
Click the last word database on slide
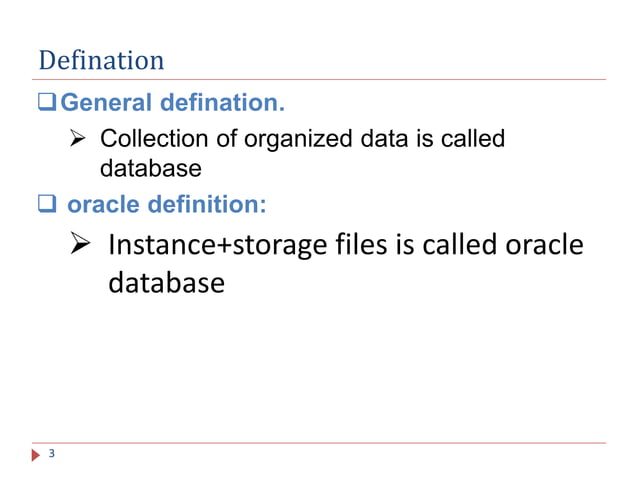point(166,283)
